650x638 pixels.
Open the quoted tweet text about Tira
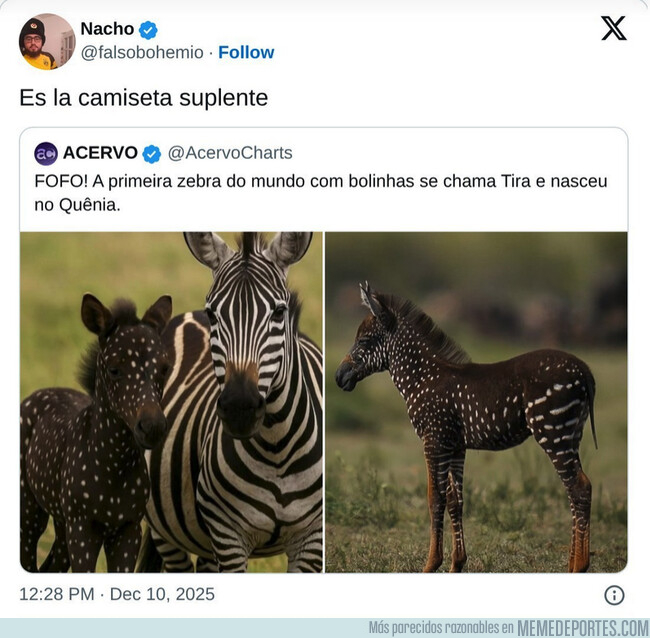pos(320,192)
